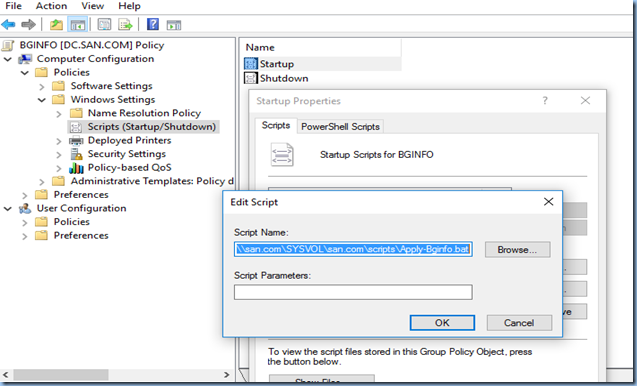Toggle Show/Hide Action Pane icon

point(174,25)
